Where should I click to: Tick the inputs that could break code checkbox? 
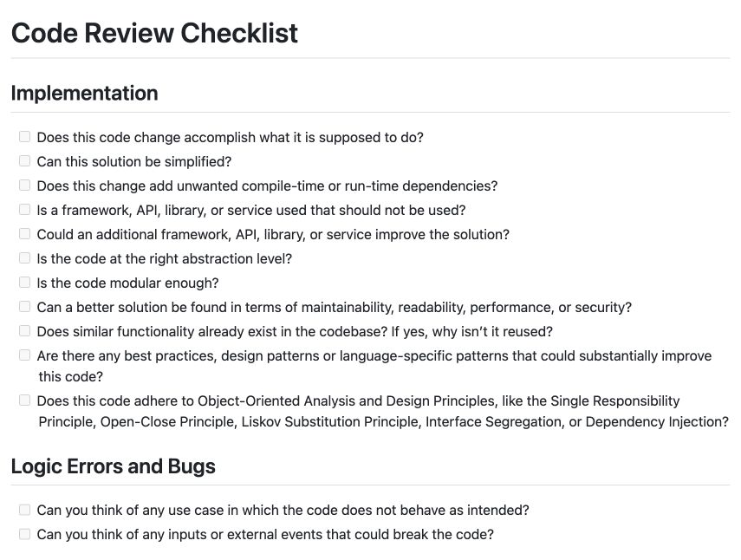click(x=24, y=534)
